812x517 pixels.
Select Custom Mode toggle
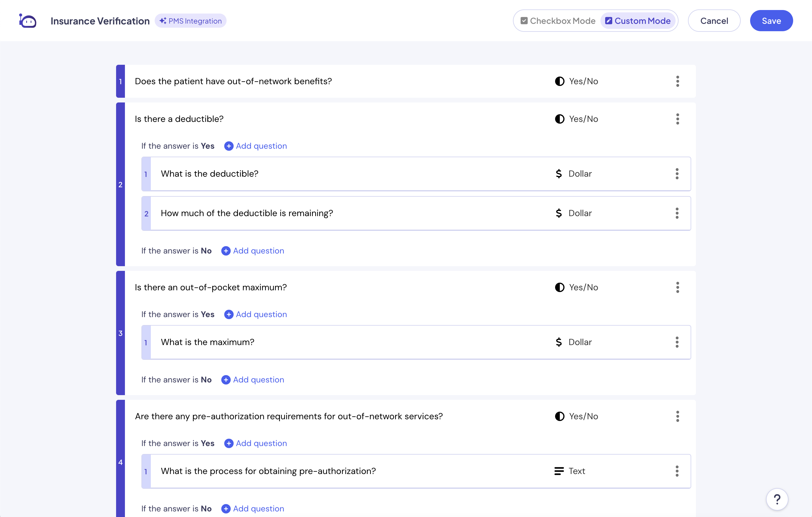638,21
